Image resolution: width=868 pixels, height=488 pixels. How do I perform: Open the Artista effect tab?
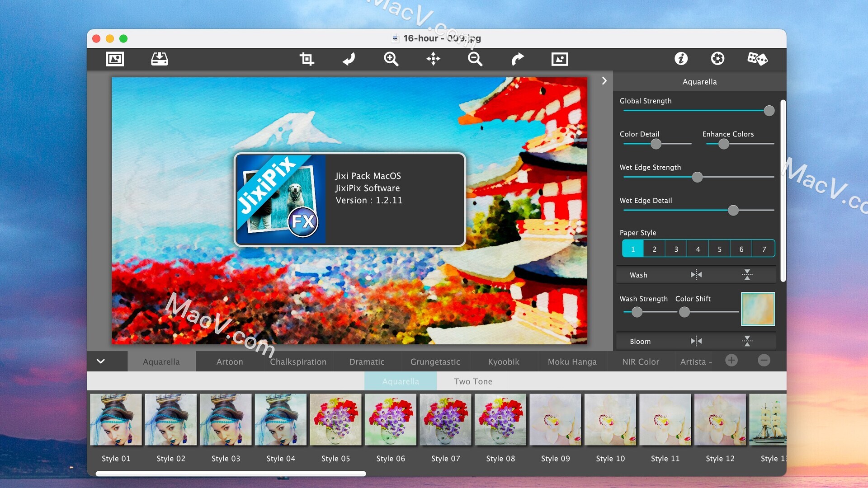click(696, 361)
